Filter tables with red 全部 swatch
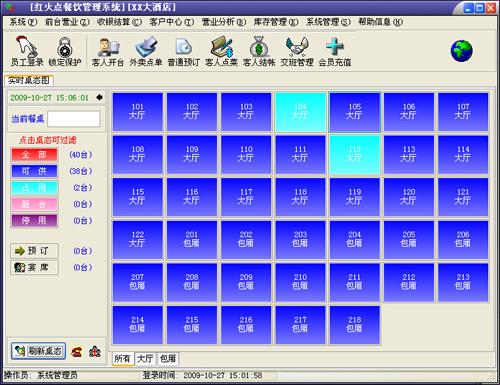 [x=34, y=155]
